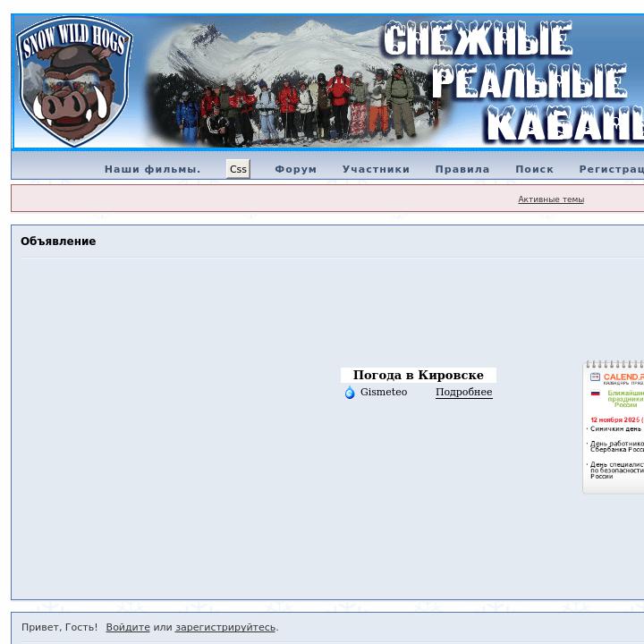This screenshot has width=644, height=644.
Task: Click the Погода в Кировске weather heading
Action: (x=418, y=376)
